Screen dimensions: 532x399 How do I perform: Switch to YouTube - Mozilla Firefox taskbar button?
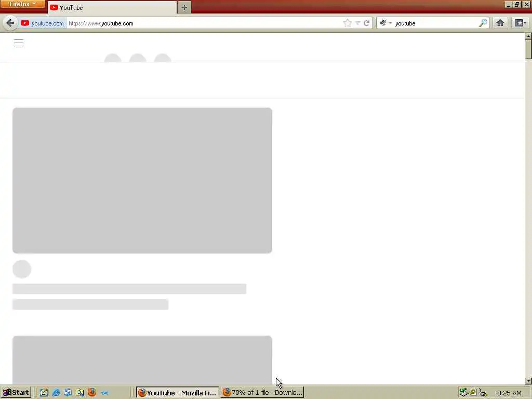[178, 393]
